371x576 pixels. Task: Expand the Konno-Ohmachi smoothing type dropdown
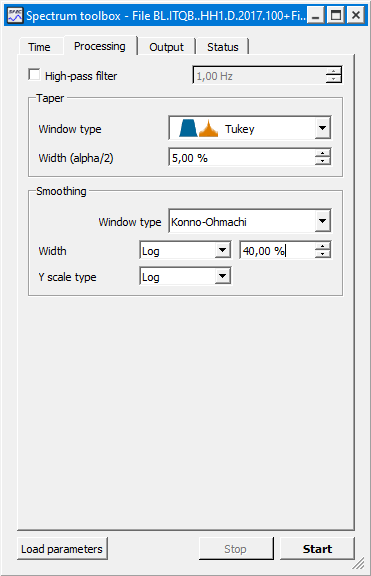click(250, 221)
